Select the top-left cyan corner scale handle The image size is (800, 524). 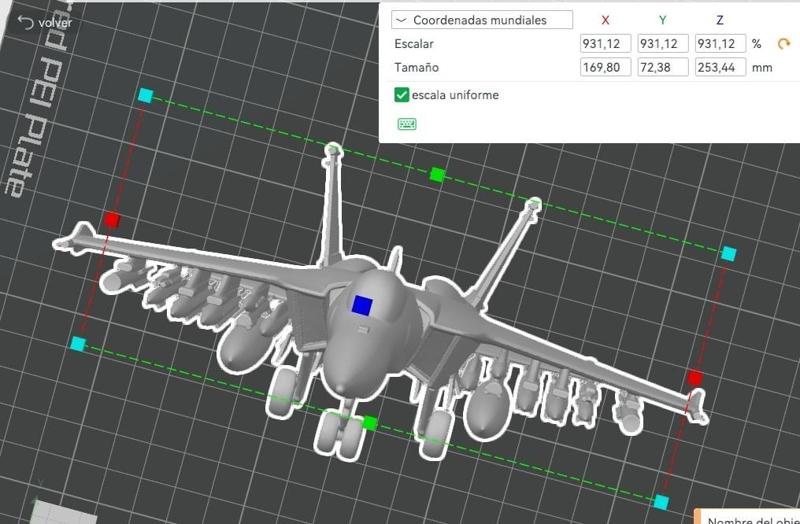(145, 95)
